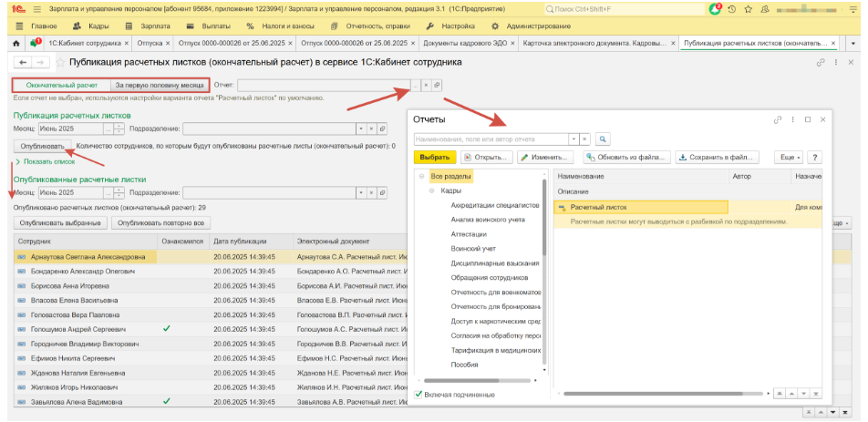The image size is (868, 422).
Task: Open Подразделение in Опубликованные расчетные листки section
Action: click(383, 192)
